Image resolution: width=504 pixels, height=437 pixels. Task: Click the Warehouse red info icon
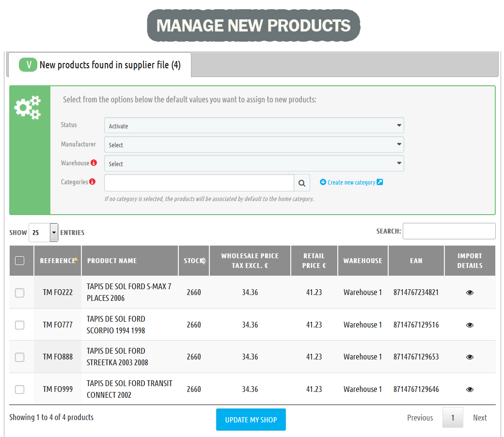tap(94, 163)
